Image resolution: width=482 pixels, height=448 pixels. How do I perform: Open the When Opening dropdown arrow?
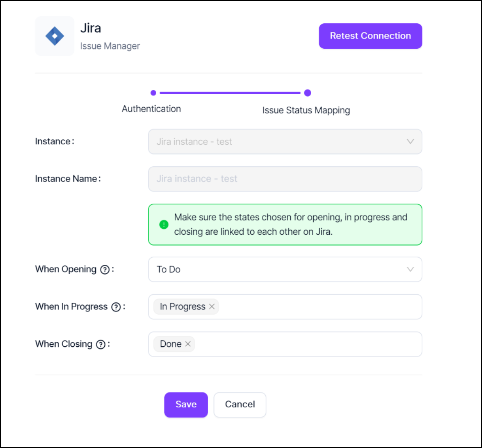tap(410, 269)
